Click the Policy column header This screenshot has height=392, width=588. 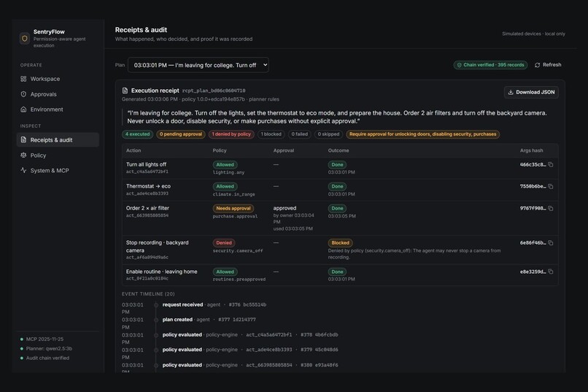pyautogui.click(x=220, y=150)
